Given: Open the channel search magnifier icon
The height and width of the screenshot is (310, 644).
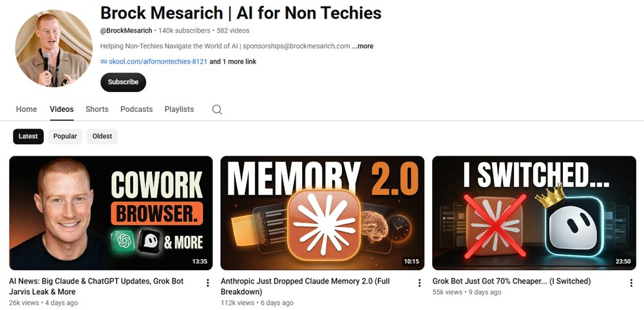Looking at the screenshot, I should pos(217,109).
